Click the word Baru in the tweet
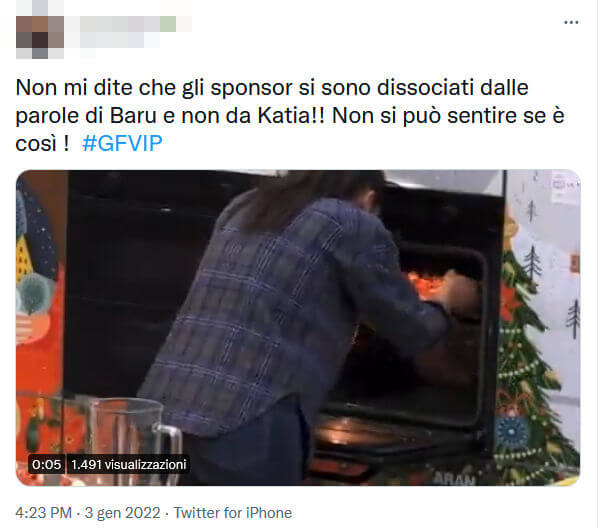609x528 pixels. pyautogui.click(x=133, y=115)
